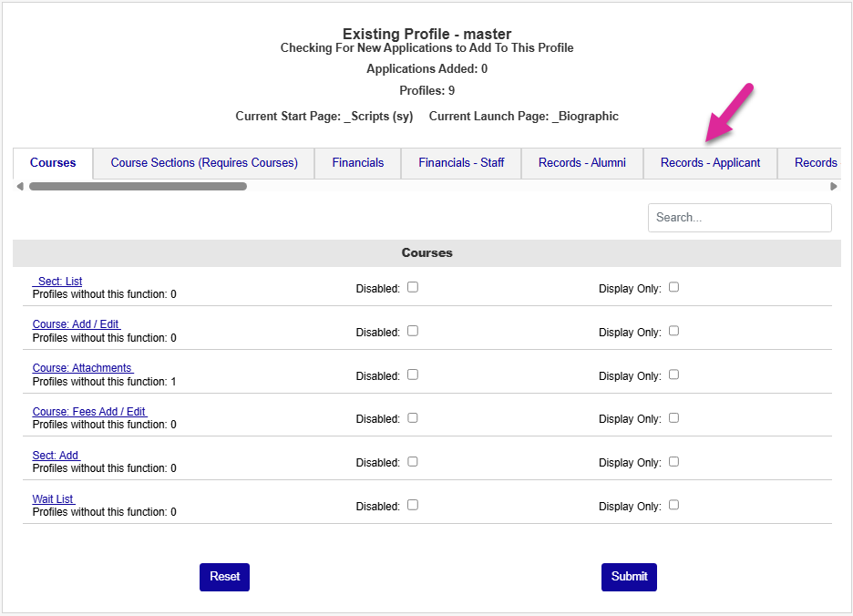Check Display Only for Course: Add / Edit
This screenshot has height=616, width=853.
tap(674, 331)
